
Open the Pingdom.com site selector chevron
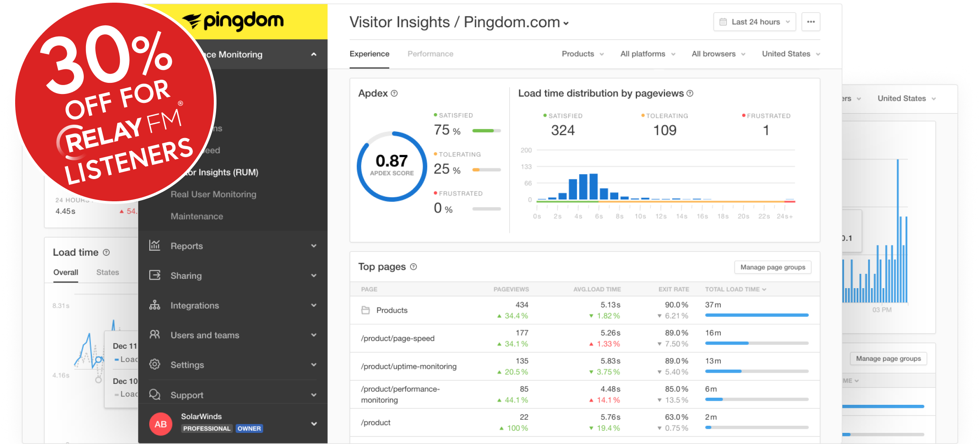(x=566, y=24)
